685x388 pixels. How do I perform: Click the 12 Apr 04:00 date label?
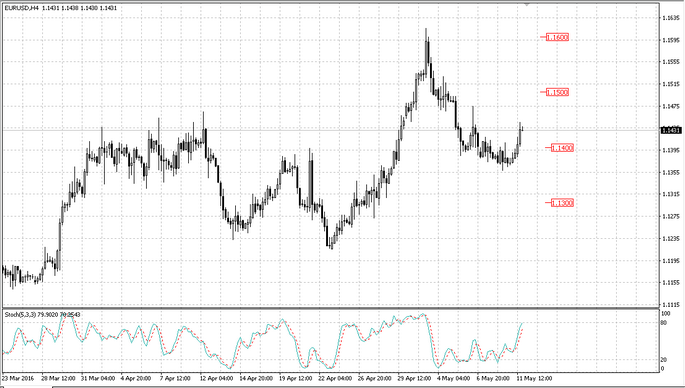[216, 378]
